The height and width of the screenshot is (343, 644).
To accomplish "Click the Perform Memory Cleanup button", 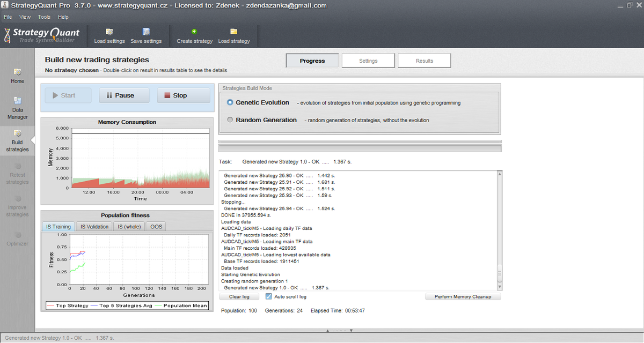I will 463,296.
